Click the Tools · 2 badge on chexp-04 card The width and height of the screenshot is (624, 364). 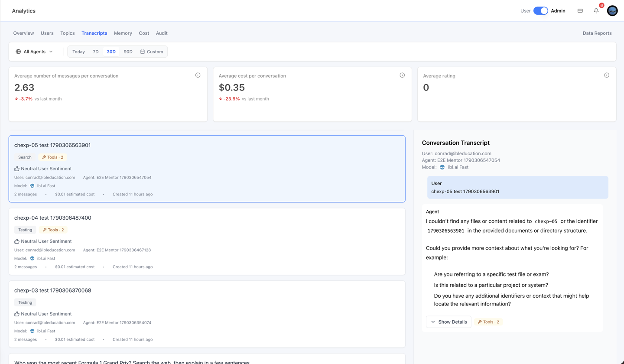53,230
